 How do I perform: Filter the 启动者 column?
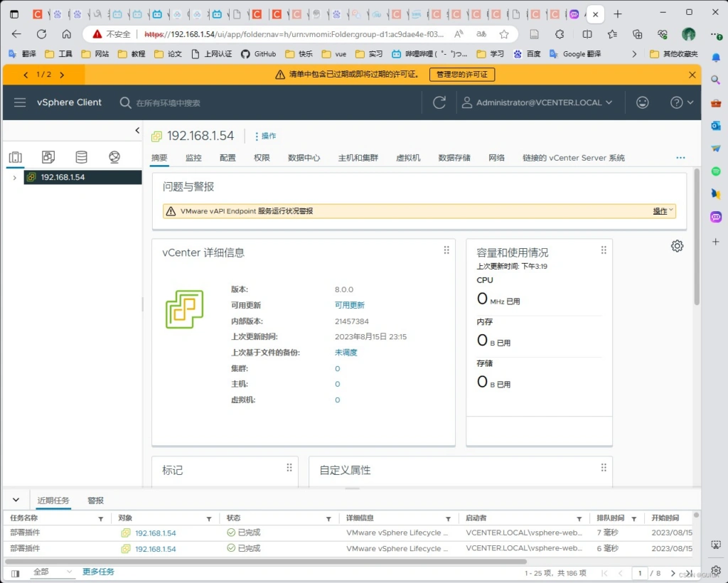579,519
